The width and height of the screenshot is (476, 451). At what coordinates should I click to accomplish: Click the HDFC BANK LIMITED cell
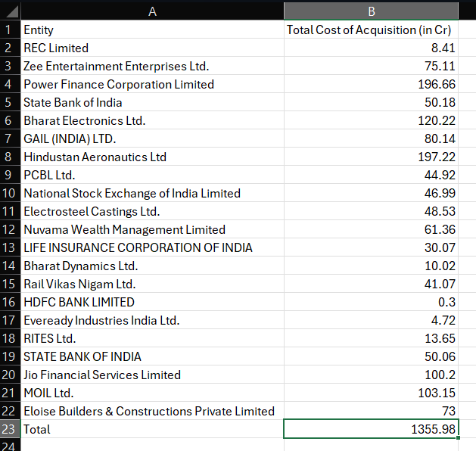point(152,302)
